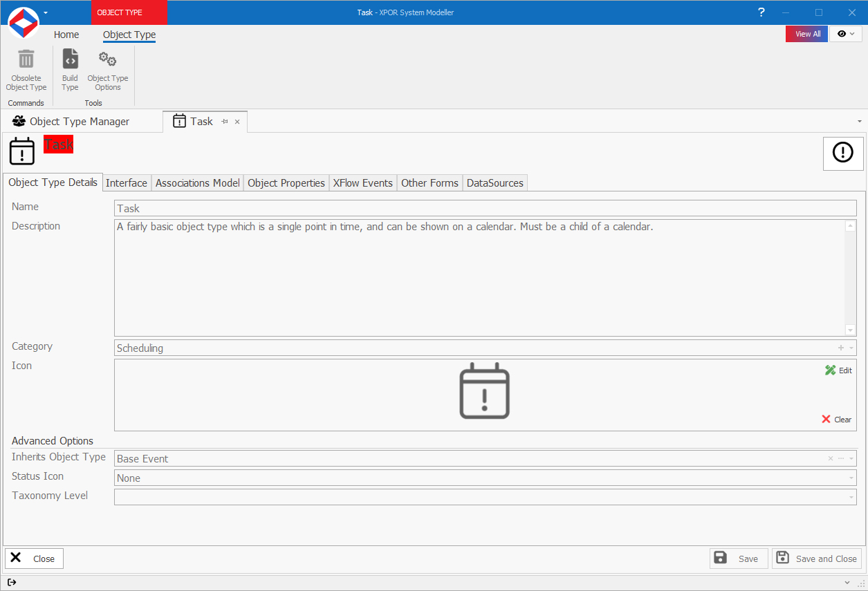868x591 pixels.
Task: Click Save and Close
Action: tap(817, 558)
